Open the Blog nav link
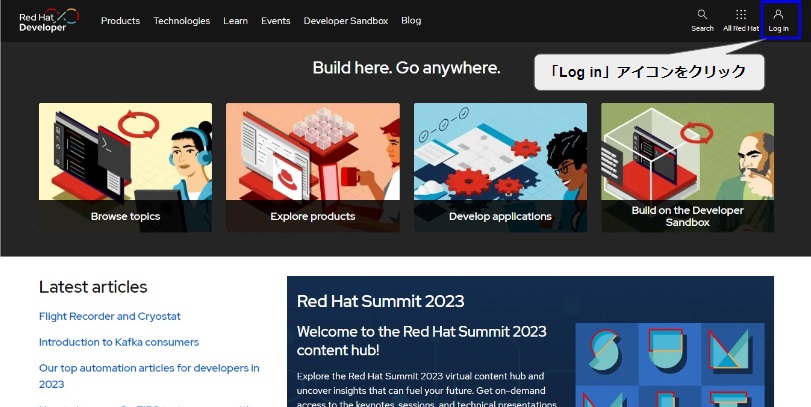 point(411,21)
